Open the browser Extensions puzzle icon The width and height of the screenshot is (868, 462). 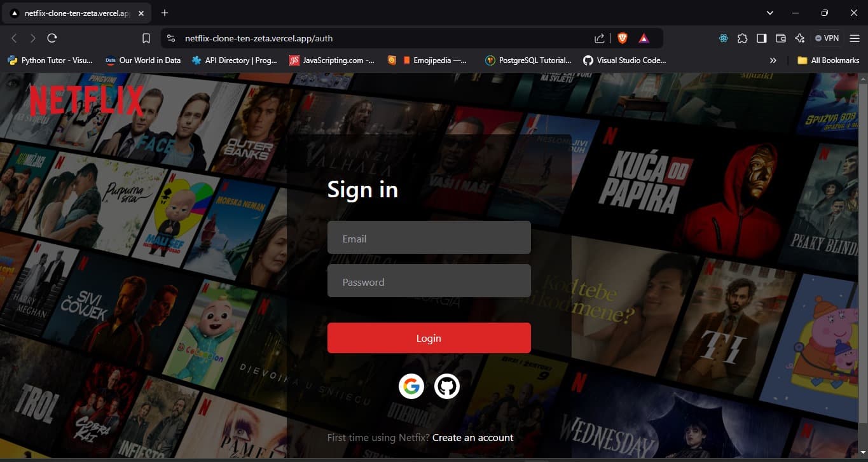[742, 38]
